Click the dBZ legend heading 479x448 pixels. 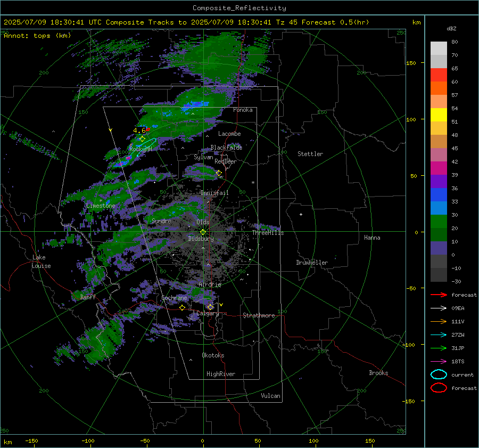tap(451, 29)
